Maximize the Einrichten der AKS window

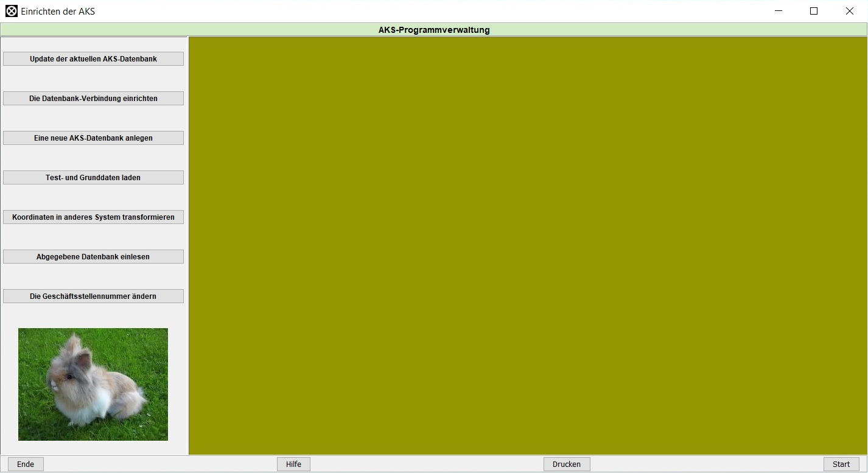[x=814, y=11]
